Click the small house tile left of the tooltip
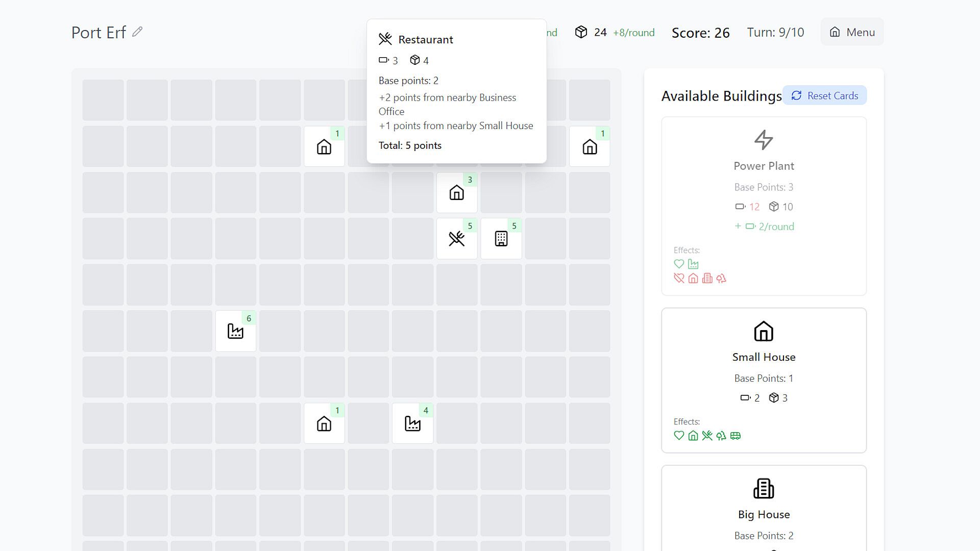 coord(324,147)
